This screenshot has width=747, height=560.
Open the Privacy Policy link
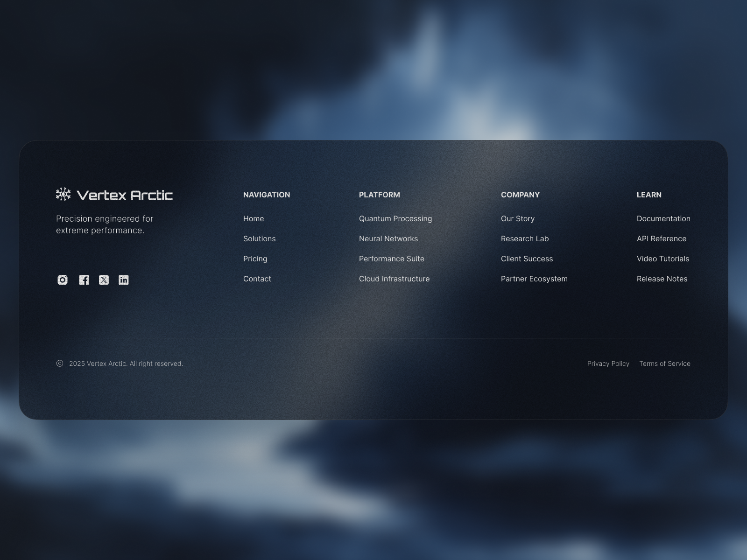tap(608, 363)
